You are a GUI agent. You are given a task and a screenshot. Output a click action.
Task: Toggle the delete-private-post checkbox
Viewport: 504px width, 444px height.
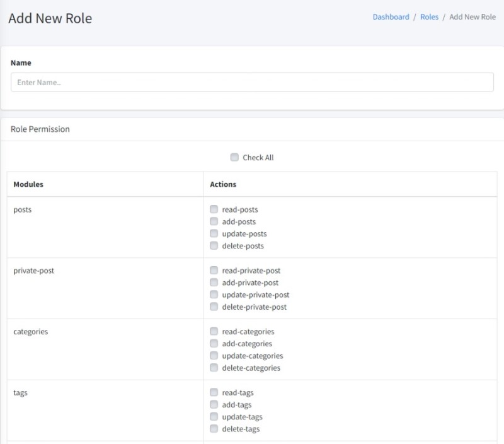214,307
